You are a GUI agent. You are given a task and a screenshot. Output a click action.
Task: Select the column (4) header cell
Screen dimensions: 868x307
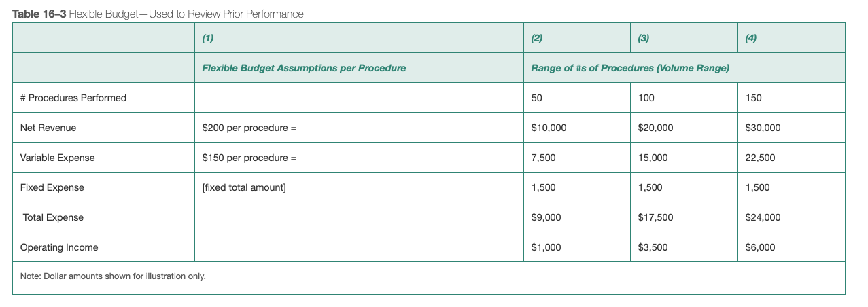[791, 38]
